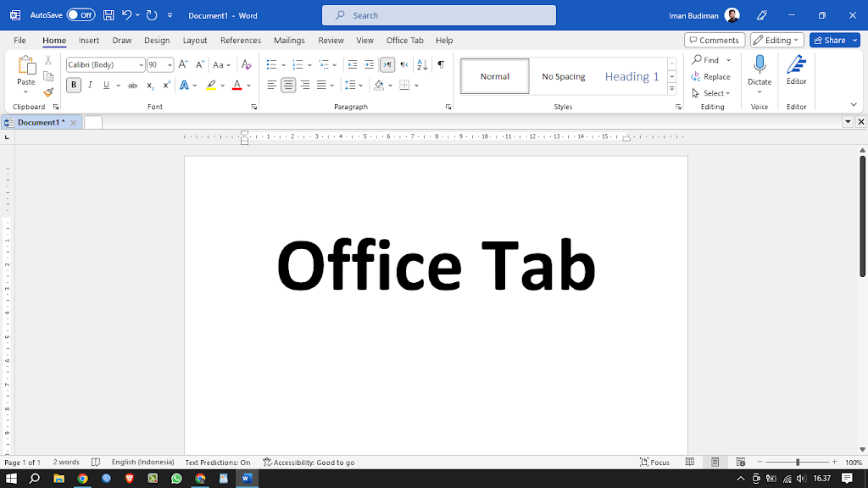Click the Cut scissors icon
Viewport: 868px width, 488px height.
(48, 61)
